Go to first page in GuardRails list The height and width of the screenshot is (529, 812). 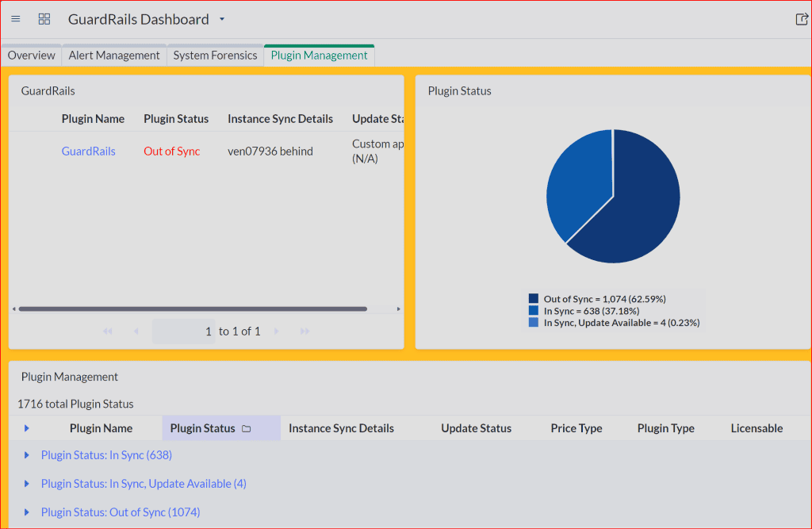[107, 331]
